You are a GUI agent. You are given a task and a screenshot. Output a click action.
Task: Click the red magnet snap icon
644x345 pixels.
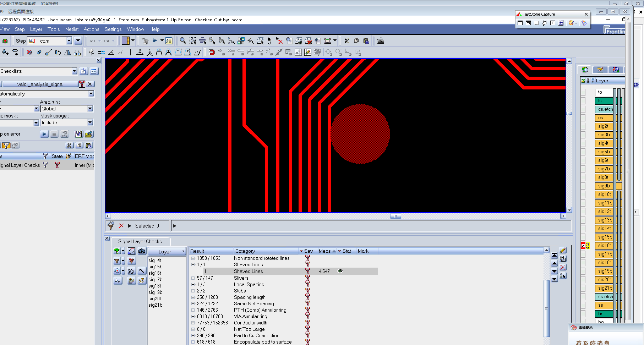(x=212, y=53)
